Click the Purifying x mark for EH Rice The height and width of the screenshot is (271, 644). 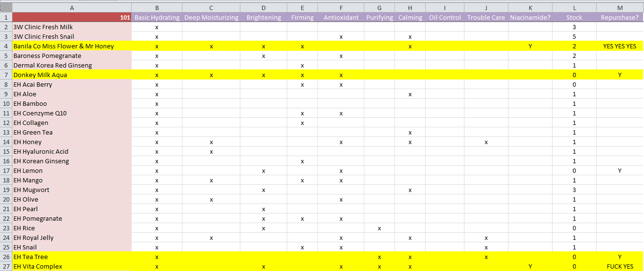(379, 228)
